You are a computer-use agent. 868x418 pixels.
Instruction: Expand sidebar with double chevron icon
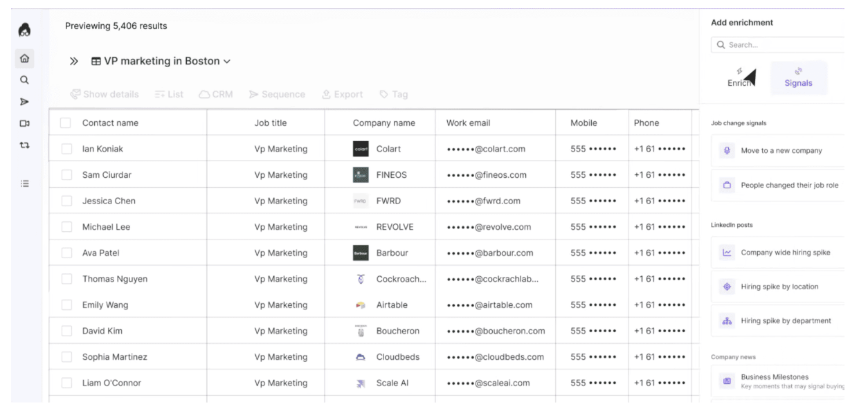pyautogui.click(x=74, y=62)
